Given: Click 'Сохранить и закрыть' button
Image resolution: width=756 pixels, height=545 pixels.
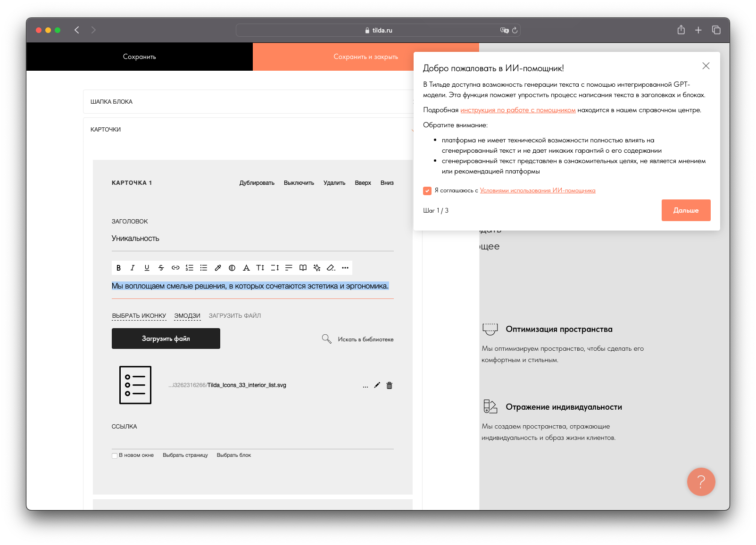Looking at the screenshot, I should tap(366, 57).
